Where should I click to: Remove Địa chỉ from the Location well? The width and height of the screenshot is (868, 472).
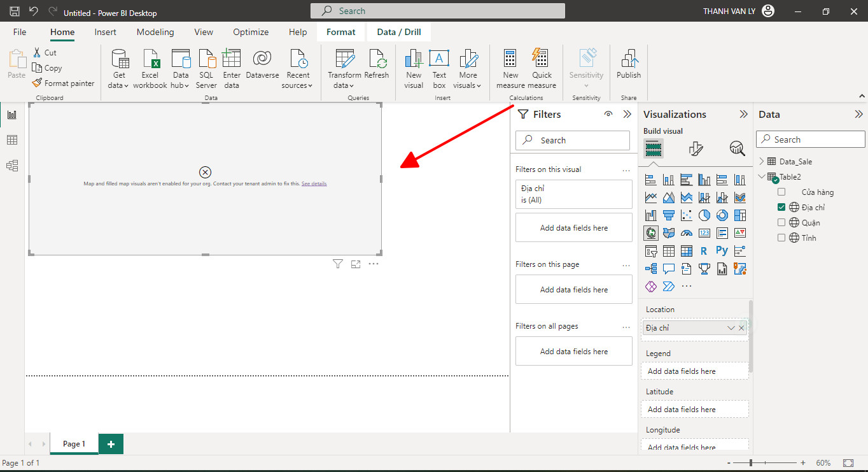(741, 328)
